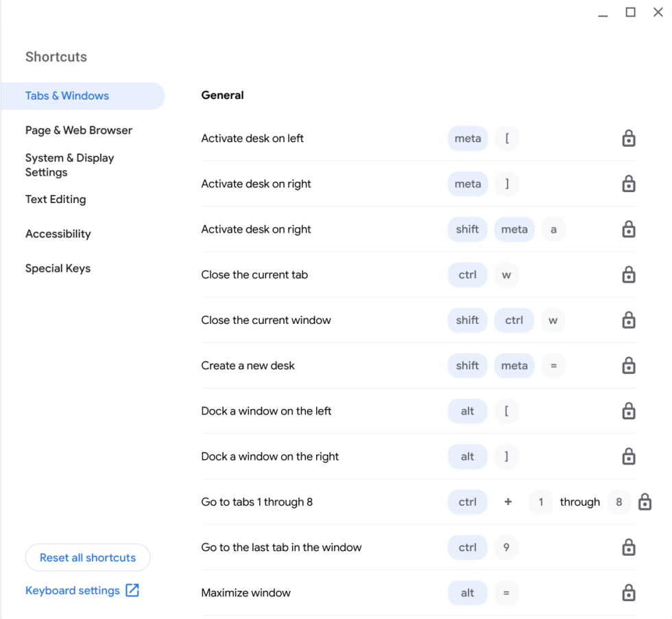Image resolution: width=672 pixels, height=619 pixels.
Task: Open the Page & Web Browser category
Action: [79, 130]
